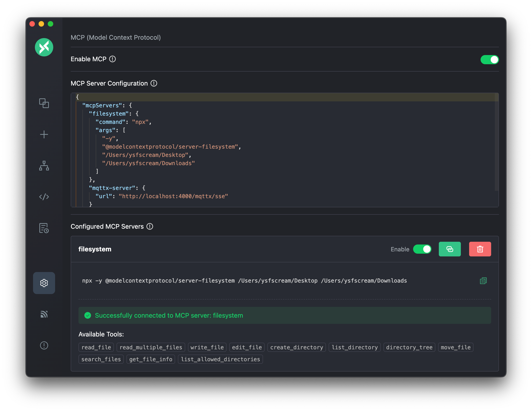The height and width of the screenshot is (411, 532).
Task: Click the plus icon for new connection
Action: point(44,134)
